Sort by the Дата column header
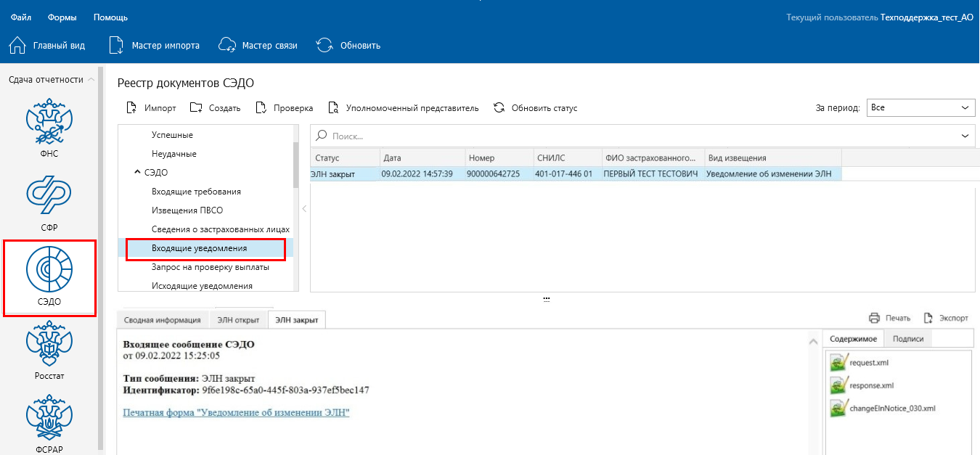The height and width of the screenshot is (455, 980). 422,157
